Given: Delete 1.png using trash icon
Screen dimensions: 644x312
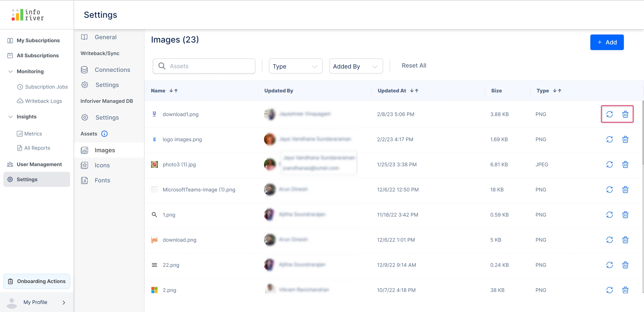Looking at the screenshot, I should click(625, 215).
